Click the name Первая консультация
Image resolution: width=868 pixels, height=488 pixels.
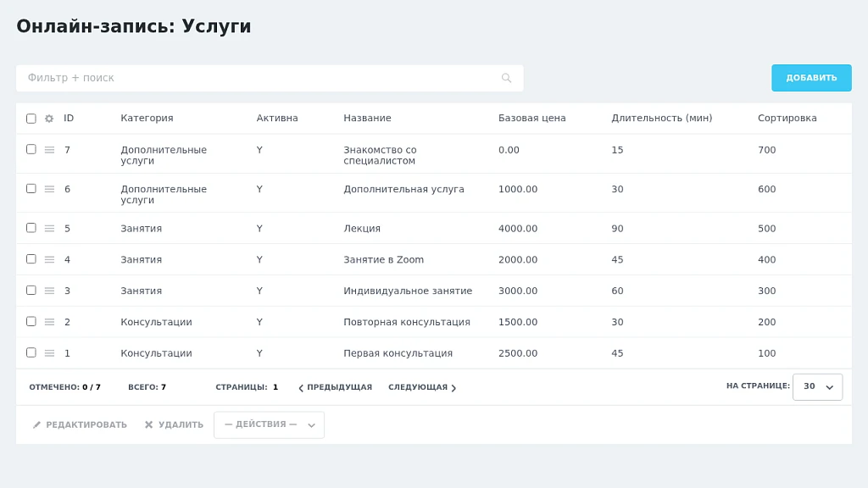coord(398,353)
